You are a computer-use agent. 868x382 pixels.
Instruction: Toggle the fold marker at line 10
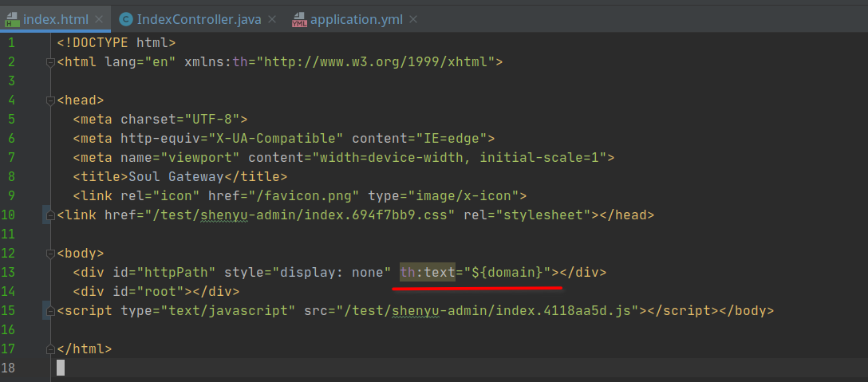tap(50, 215)
